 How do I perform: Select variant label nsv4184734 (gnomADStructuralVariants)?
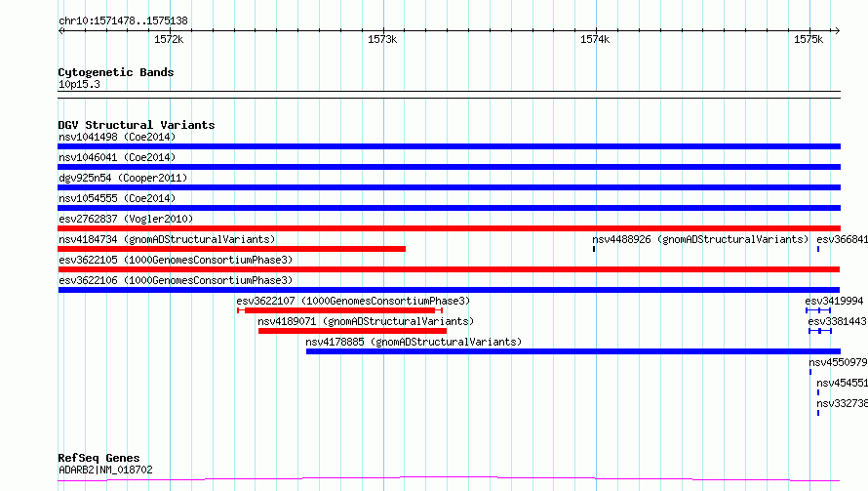pos(167,239)
